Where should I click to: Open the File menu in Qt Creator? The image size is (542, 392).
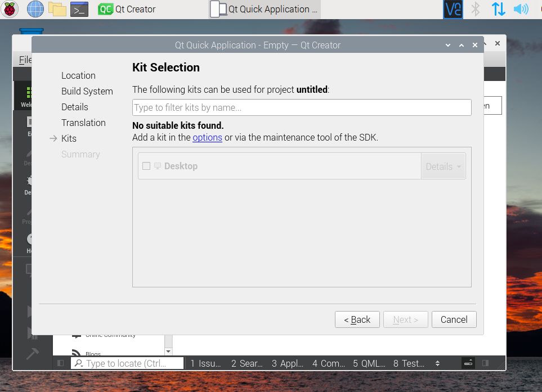click(x=25, y=60)
